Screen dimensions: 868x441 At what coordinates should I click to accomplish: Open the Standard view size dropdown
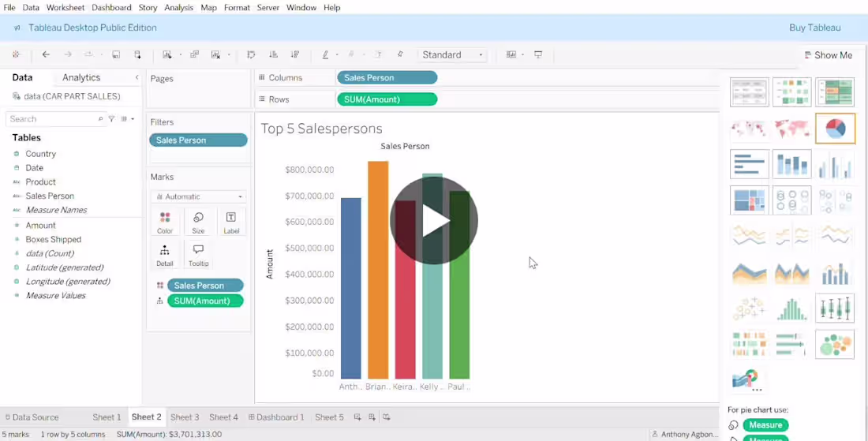click(x=452, y=54)
